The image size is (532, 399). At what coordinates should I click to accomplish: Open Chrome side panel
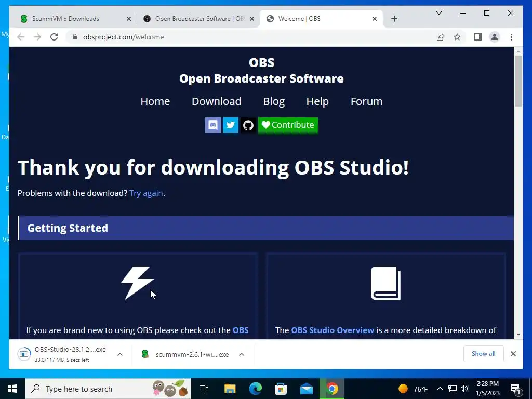click(x=478, y=37)
